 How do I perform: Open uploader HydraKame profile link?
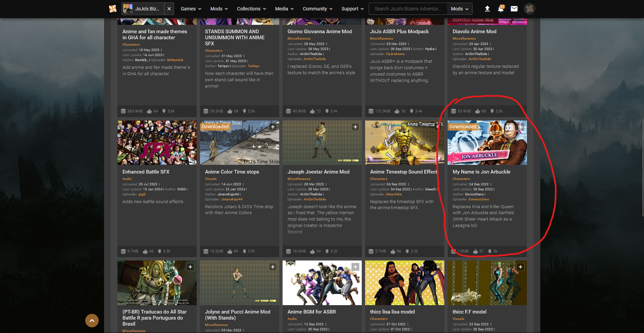[395, 54]
